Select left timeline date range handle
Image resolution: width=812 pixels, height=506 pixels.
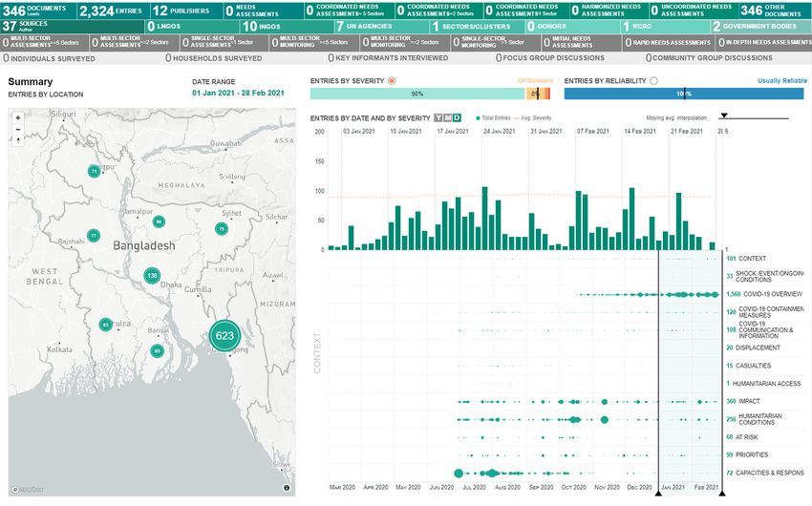[x=658, y=493]
